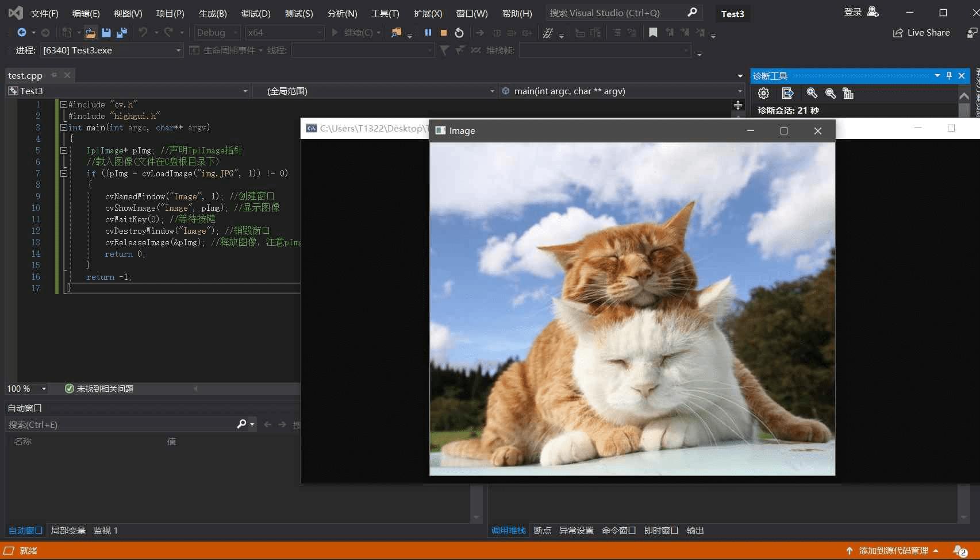Pause debugging with the Break All icon
Image resolution: width=980 pixels, height=560 pixels.
[428, 33]
